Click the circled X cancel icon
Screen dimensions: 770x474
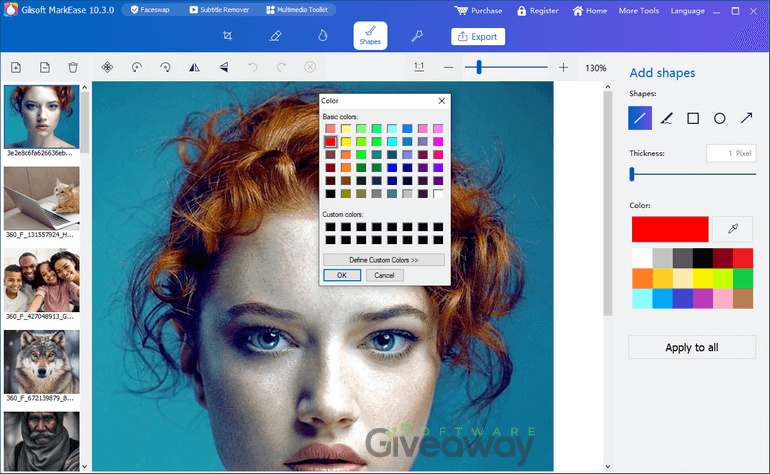[x=310, y=67]
